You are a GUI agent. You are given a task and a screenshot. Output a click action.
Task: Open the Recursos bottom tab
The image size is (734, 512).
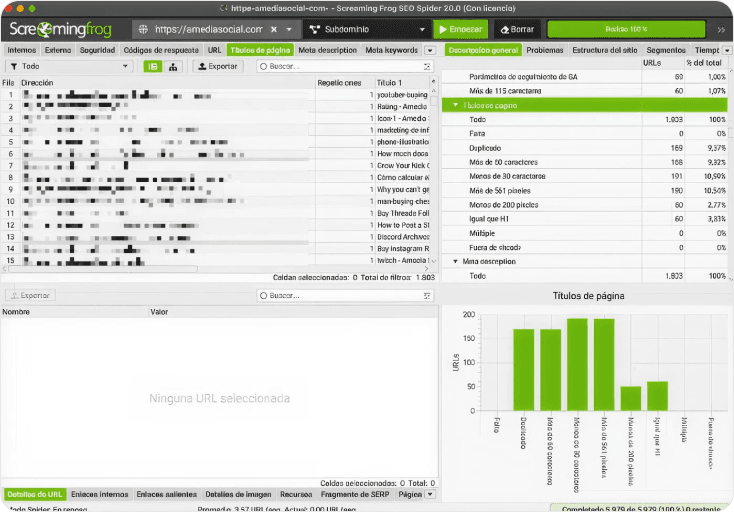click(296, 494)
